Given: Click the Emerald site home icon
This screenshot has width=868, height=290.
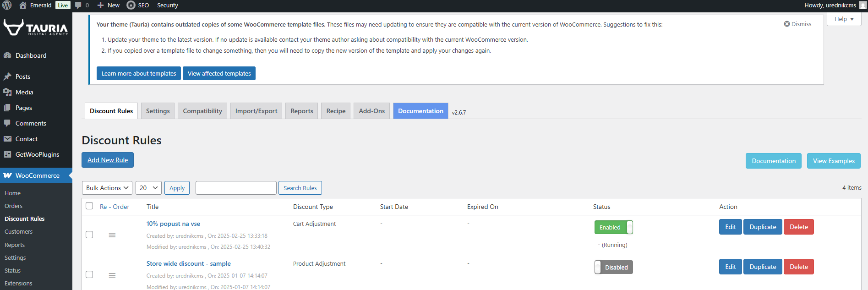Looking at the screenshot, I should (23, 5).
